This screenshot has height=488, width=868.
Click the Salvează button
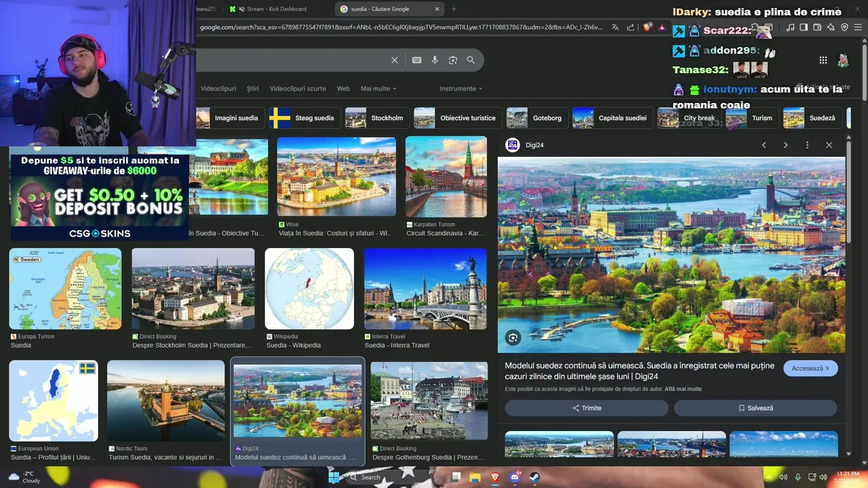755,408
